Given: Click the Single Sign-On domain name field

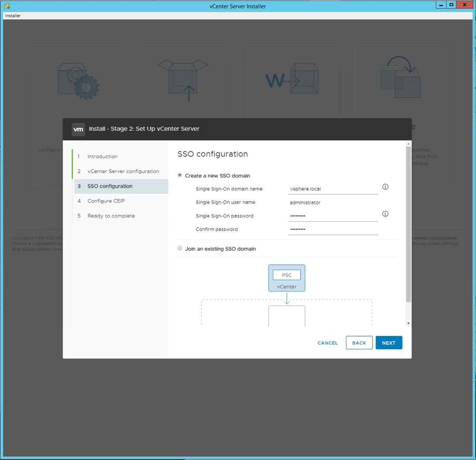Looking at the screenshot, I should click(x=333, y=189).
